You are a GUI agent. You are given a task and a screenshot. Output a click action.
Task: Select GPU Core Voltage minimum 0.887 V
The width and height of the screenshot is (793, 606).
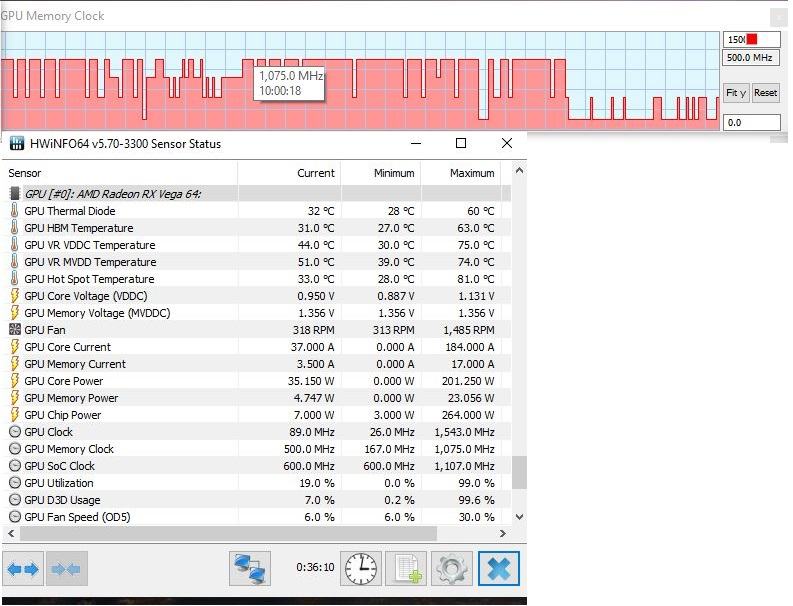pyautogui.click(x=396, y=295)
